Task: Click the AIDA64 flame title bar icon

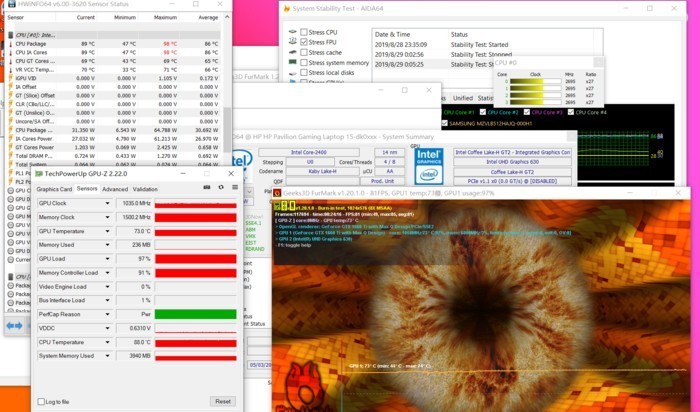Action: point(287,8)
